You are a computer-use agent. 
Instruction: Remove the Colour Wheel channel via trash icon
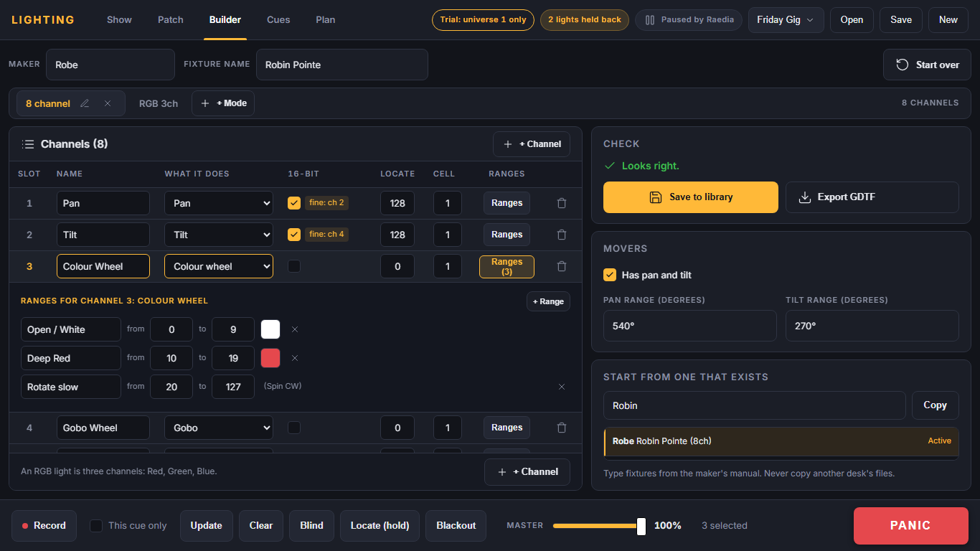(562, 266)
